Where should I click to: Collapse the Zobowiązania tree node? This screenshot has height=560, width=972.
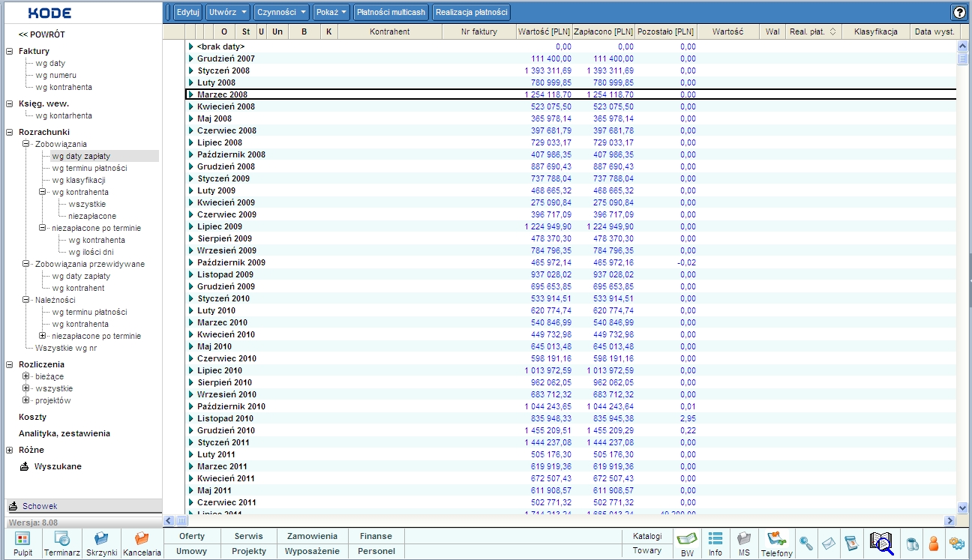(26, 144)
